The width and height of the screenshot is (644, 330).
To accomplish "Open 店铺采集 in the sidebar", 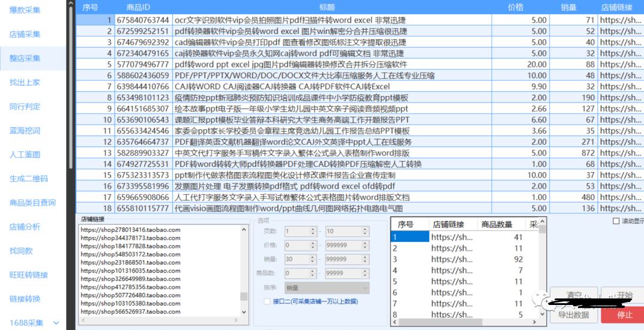I will (25, 35).
